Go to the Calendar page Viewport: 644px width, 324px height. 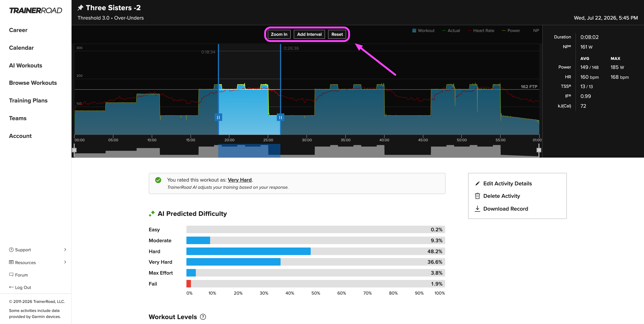pos(21,48)
